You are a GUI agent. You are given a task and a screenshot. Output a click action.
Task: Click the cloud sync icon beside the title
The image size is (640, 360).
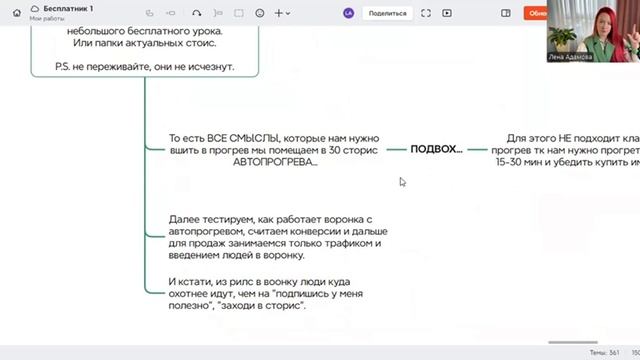[35, 9]
